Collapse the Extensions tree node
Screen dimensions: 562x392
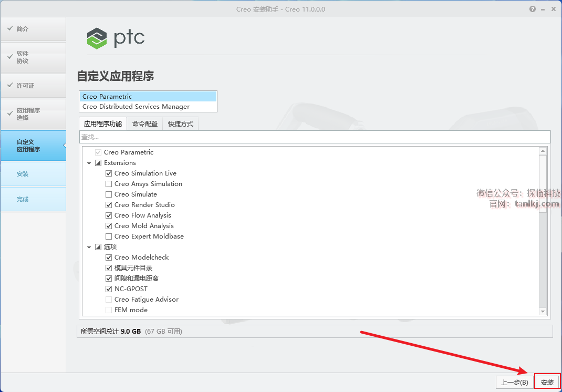pos(89,163)
